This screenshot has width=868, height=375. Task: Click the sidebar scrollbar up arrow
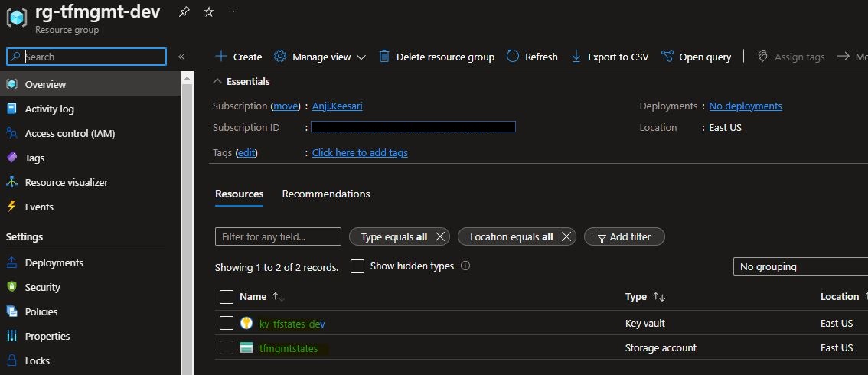tap(187, 78)
